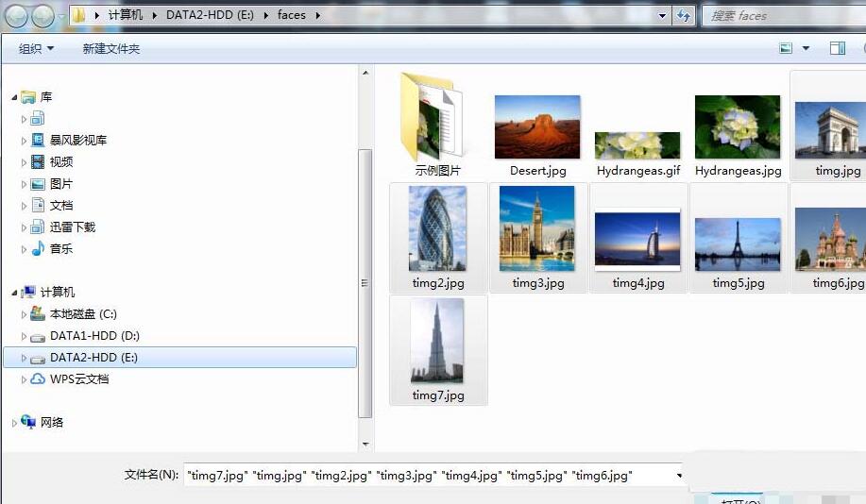Select the 文档 library icon
Screen dimensions: 866x504
click(x=38, y=206)
